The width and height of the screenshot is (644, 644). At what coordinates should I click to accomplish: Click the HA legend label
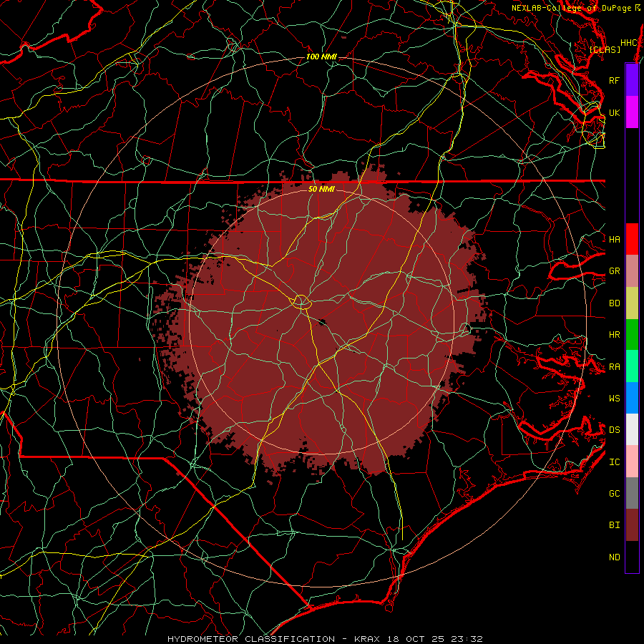point(614,240)
